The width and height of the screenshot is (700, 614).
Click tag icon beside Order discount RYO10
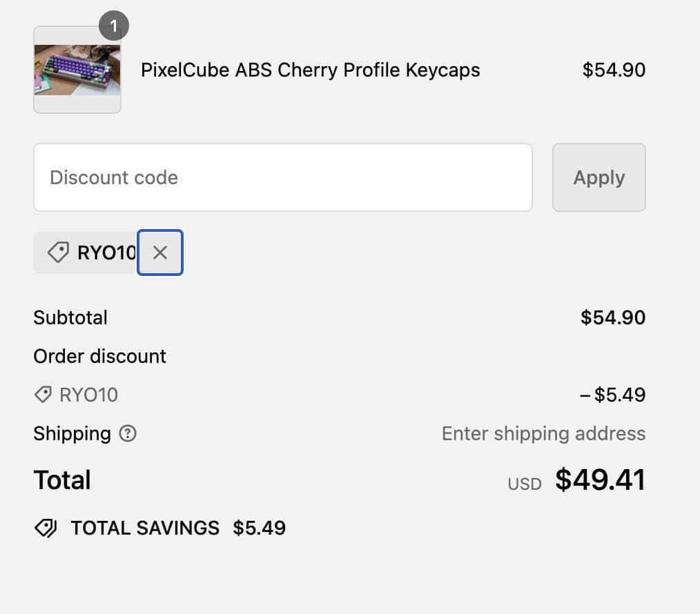[x=43, y=395]
